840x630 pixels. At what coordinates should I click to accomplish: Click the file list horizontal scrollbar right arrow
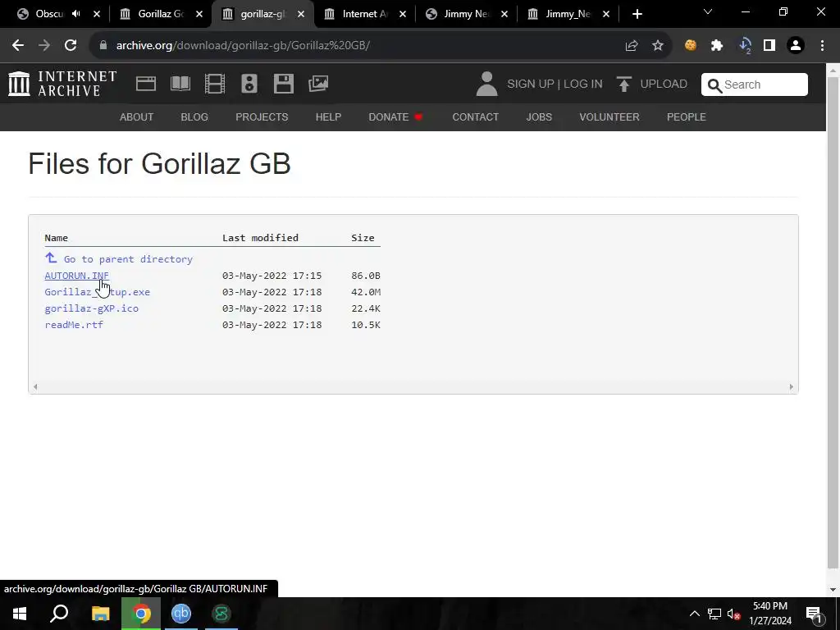pos(792,387)
